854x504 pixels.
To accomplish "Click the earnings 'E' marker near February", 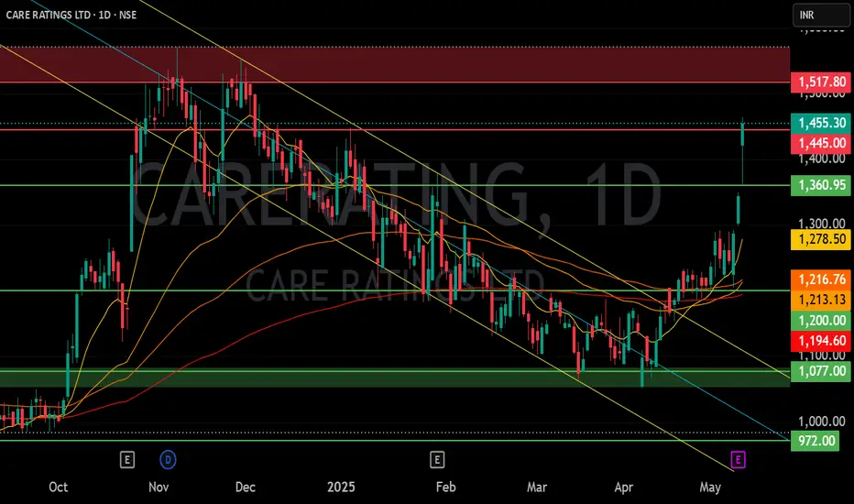I will 437,460.
